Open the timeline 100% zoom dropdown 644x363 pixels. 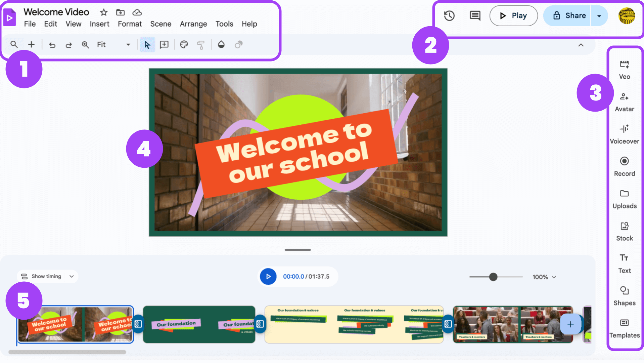click(544, 277)
